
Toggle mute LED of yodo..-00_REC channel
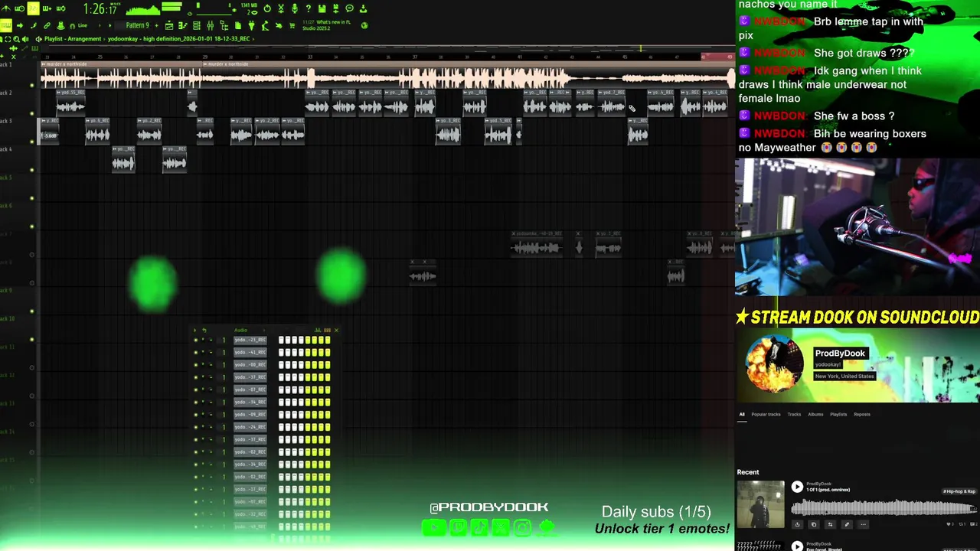[x=196, y=365]
